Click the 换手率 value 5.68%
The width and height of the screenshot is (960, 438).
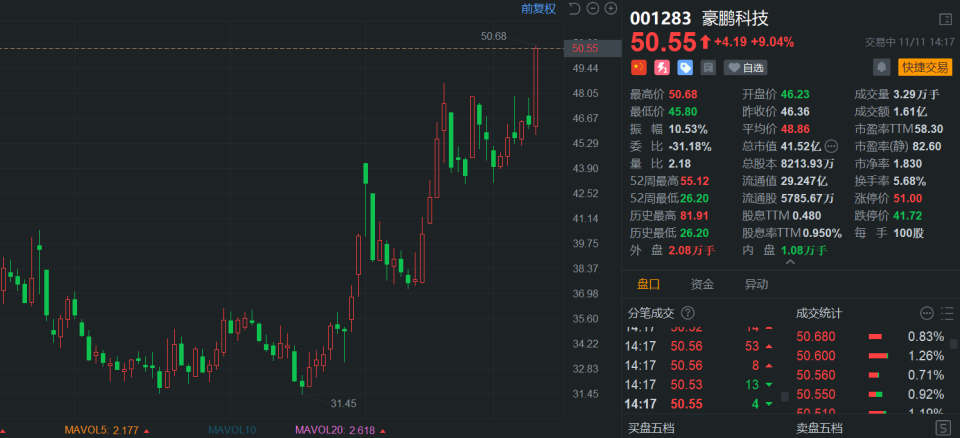pyautogui.click(x=909, y=181)
